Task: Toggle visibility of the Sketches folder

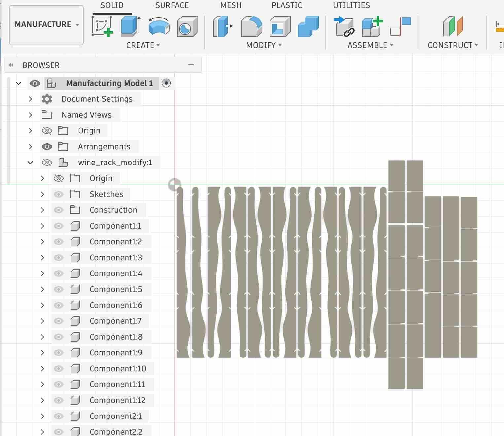Action: [x=58, y=194]
